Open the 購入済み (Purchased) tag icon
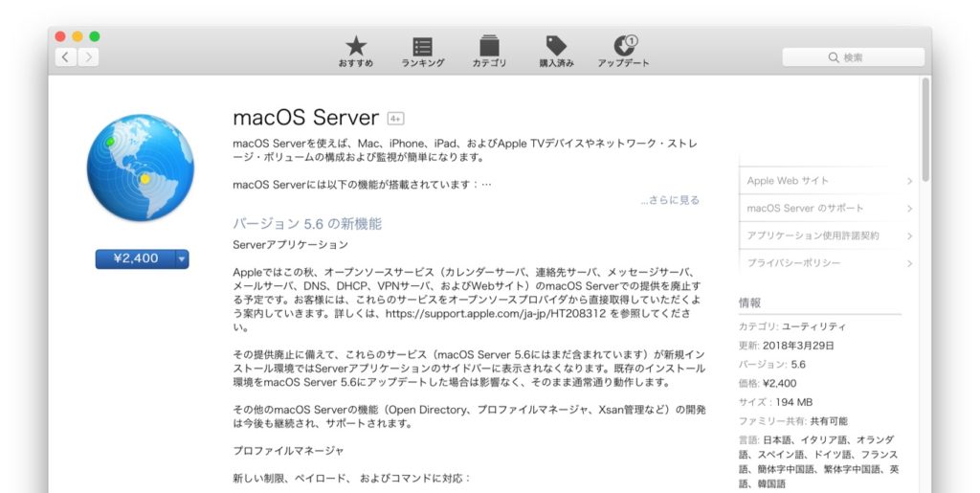 coord(556,46)
